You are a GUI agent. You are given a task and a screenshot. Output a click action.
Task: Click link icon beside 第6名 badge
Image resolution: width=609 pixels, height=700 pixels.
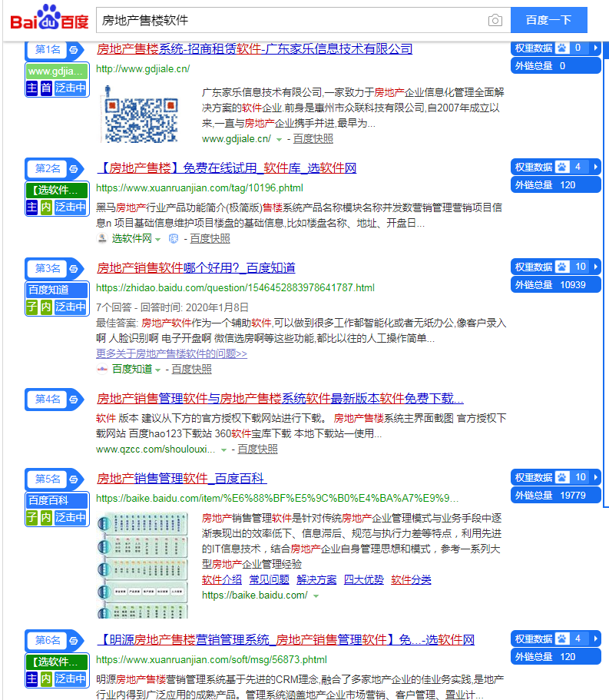click(74, 641)
